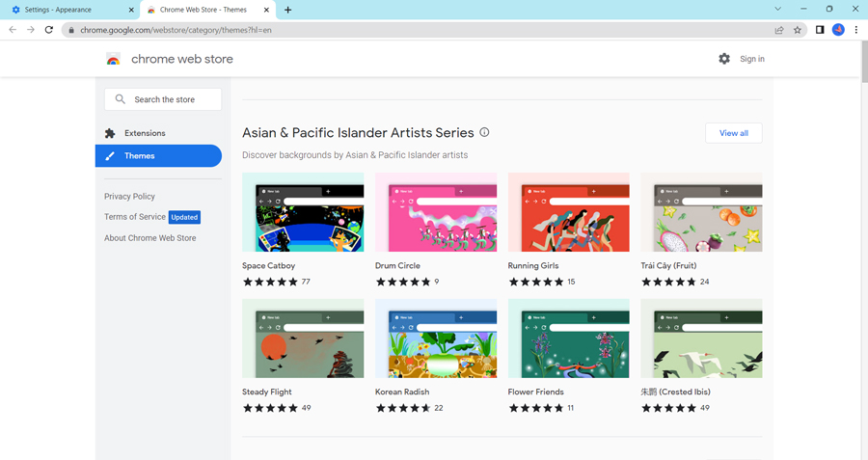This screenshot has height=460, width=868.
Task: Click the Steady Flight title text
Action: [267, 392]
